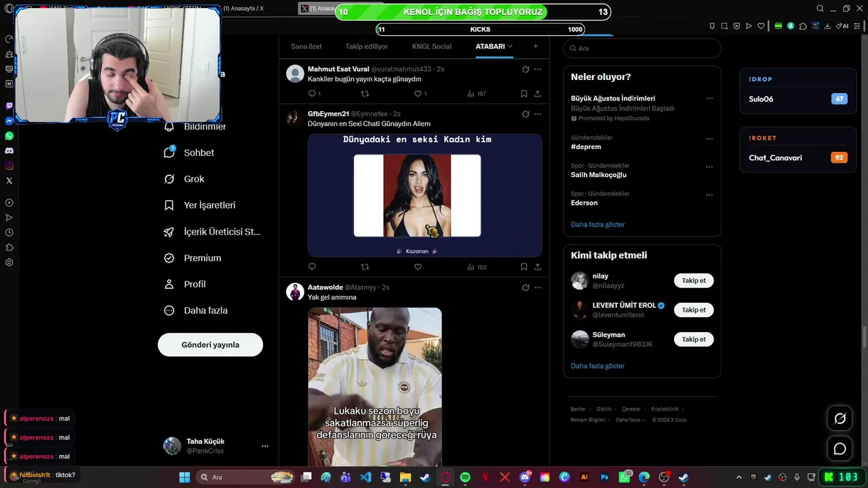Open Extensions cube icon in Opera sidebar
The width and height of the screenshot is (868, 488).
9,247
